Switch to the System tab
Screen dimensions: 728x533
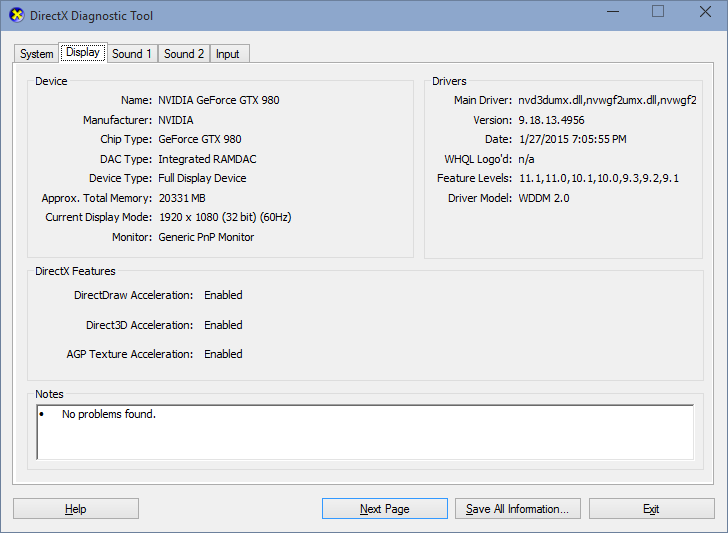click(x=36, y=54)
